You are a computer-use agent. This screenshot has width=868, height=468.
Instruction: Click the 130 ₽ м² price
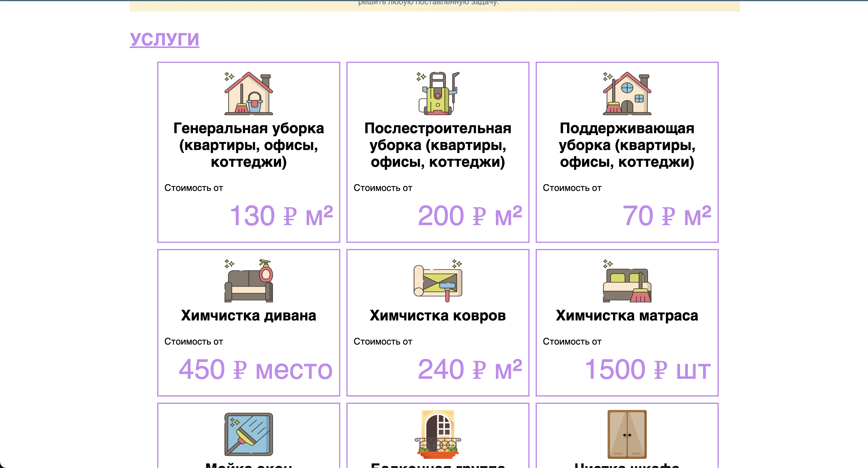click(x=281, y=216)
